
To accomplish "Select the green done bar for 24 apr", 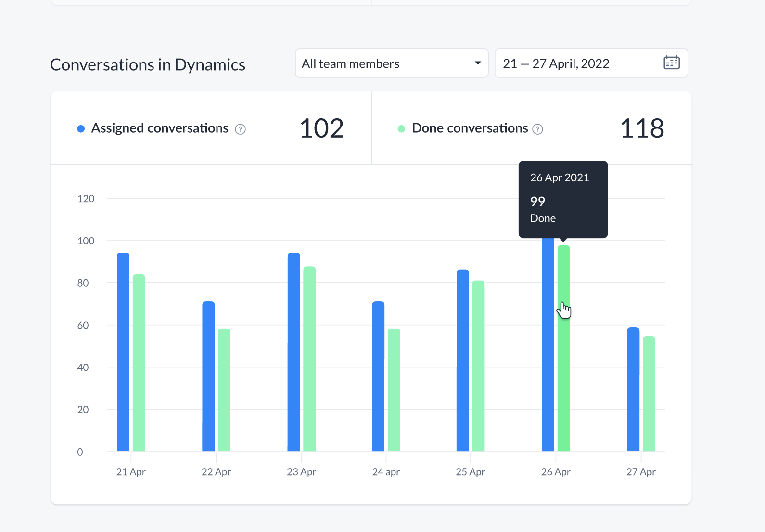I will 394,390.
